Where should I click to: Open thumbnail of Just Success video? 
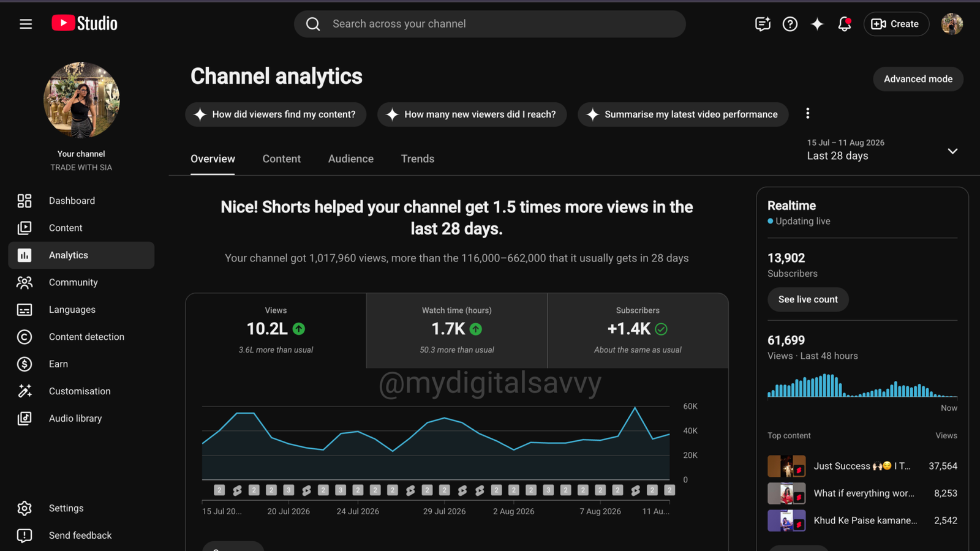click(786, 467)
